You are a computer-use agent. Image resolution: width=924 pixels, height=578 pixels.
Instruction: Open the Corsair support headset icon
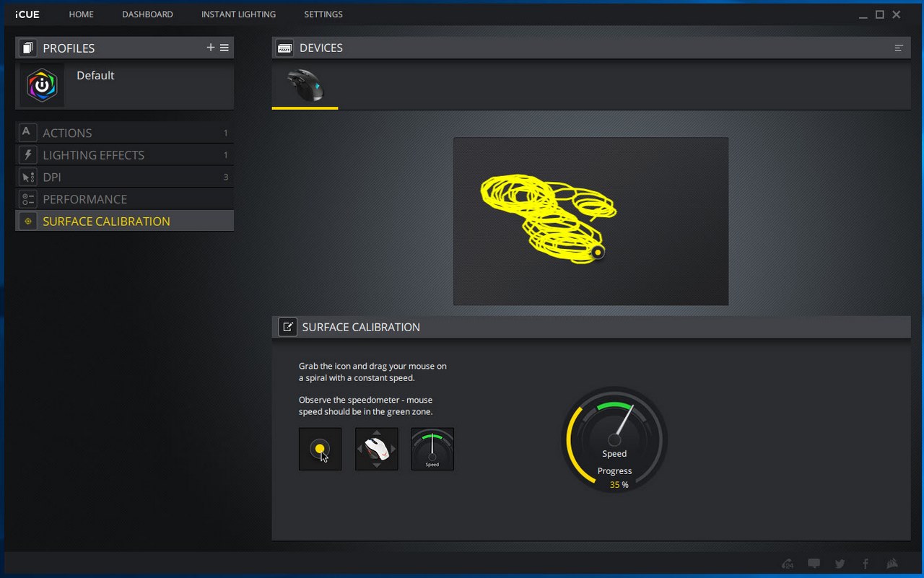(x=788, y=564)
